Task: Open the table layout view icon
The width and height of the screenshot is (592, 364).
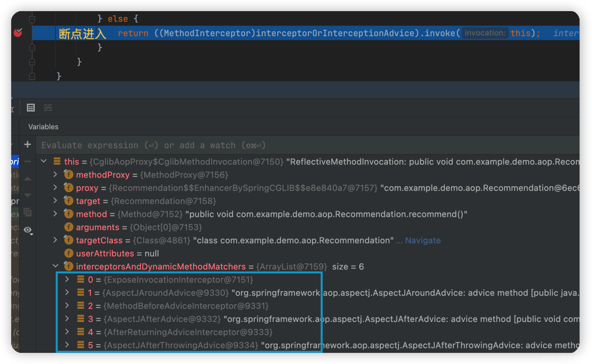Action: click(31, 108)
